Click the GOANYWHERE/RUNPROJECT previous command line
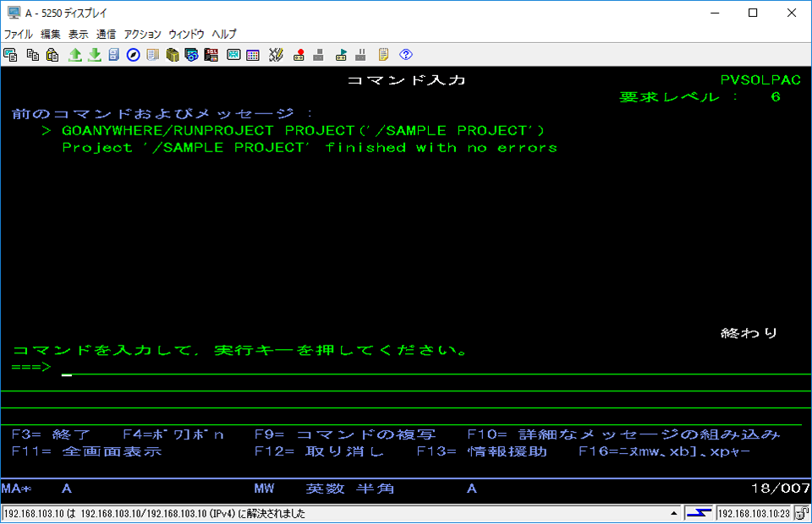812x524 pixels. [303, 131]
